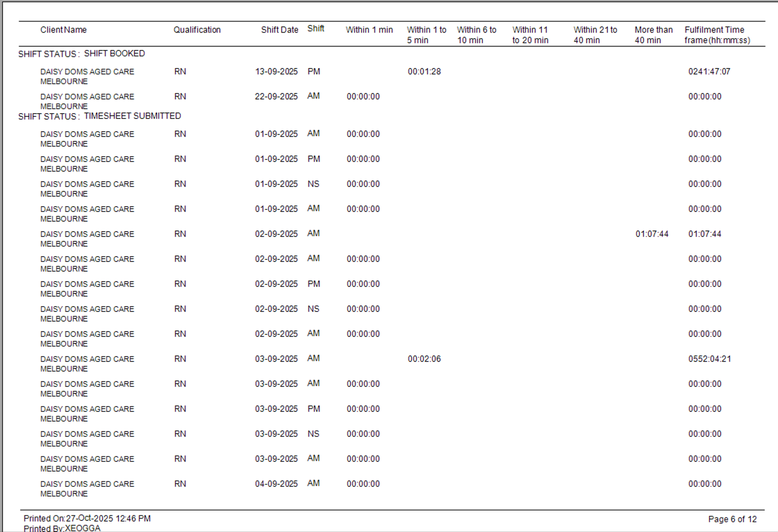Select the 04-09-2025 shift date
The width and height of the screenshot is (778, 532).
[x=276, y=484]
